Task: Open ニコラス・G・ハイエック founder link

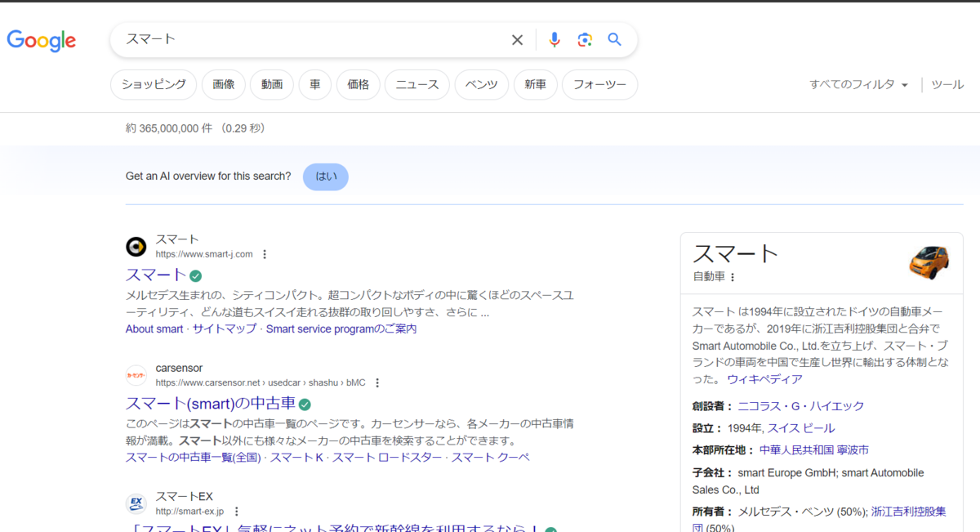Action: [801, 406]
